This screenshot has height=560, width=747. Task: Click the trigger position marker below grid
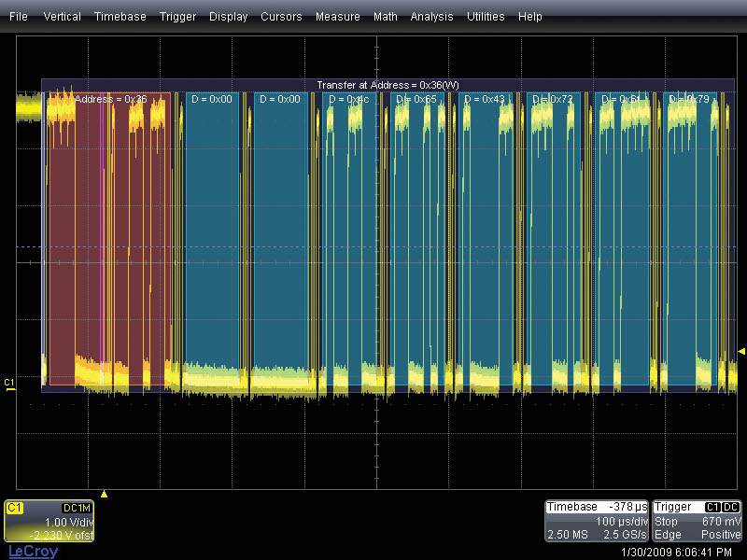[105, 494]
